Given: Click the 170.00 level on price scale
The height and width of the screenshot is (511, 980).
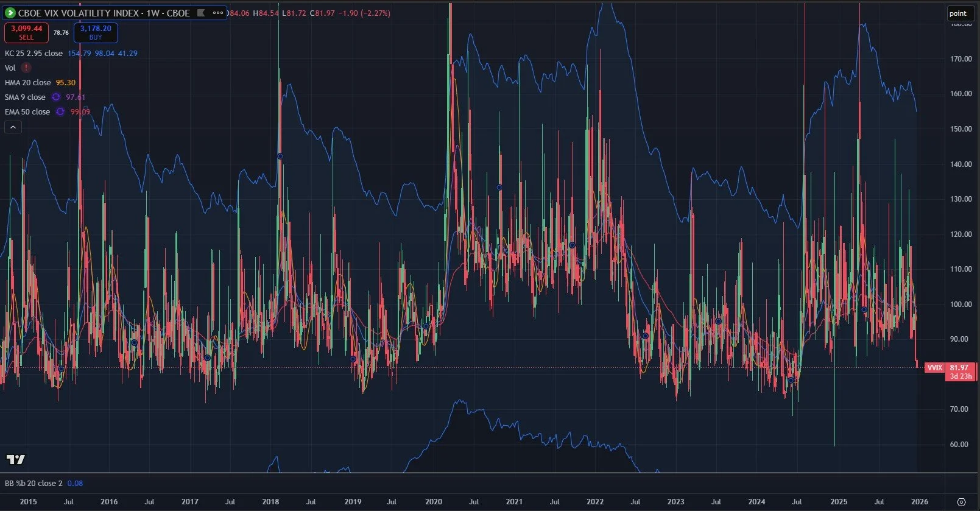Looking at the screenshot, I should click(961, 59).
